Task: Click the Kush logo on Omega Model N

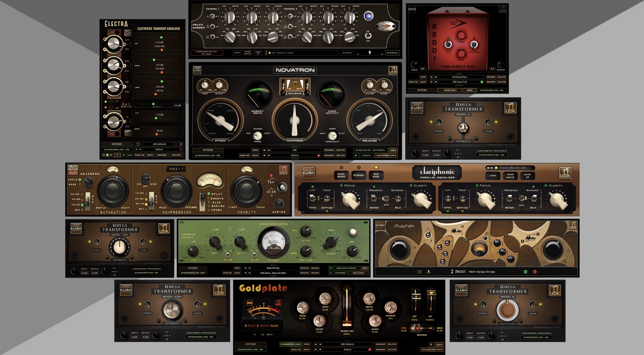Action: point(461,289)
